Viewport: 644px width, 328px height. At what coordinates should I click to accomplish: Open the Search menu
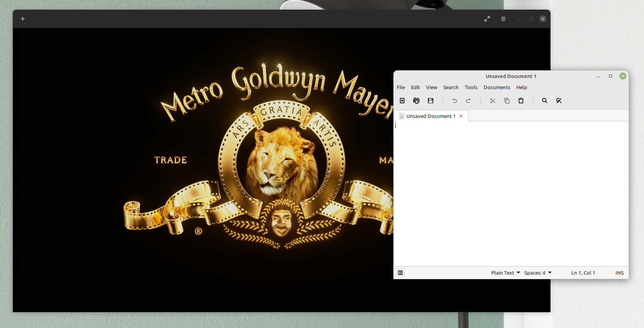(x=451, y=87)
